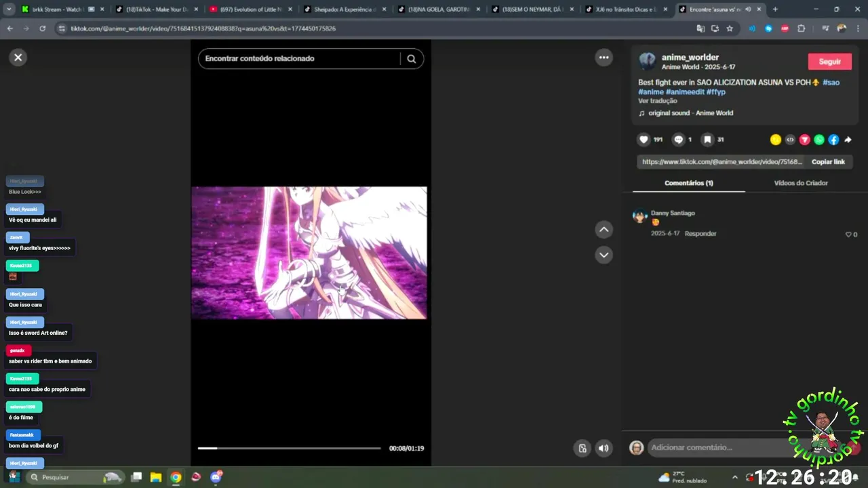Open the tab search dropdown arrow
This screenshot has width=868, height=488.
point(9,9)
